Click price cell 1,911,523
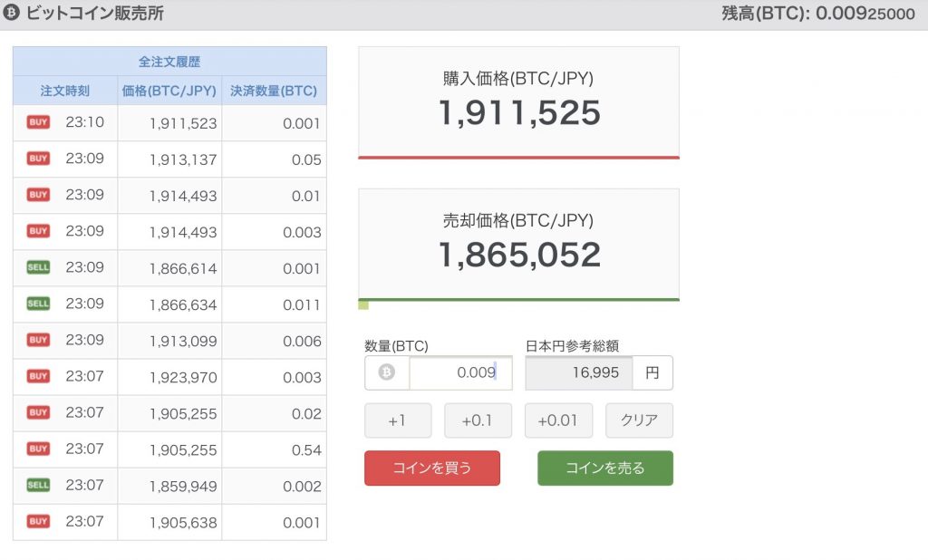 point(169,123)
